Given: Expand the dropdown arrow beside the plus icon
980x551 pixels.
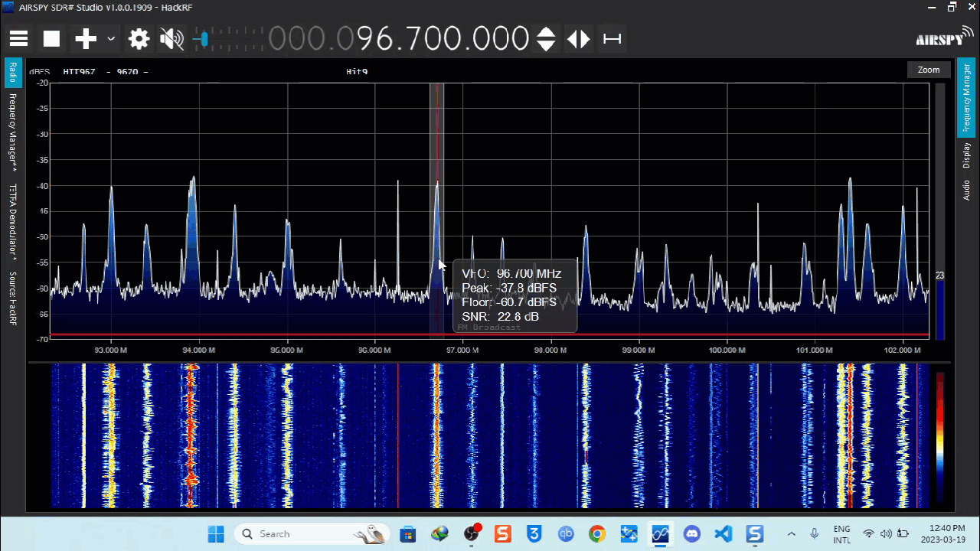Looking at the screenshot, I should point(111,39).
